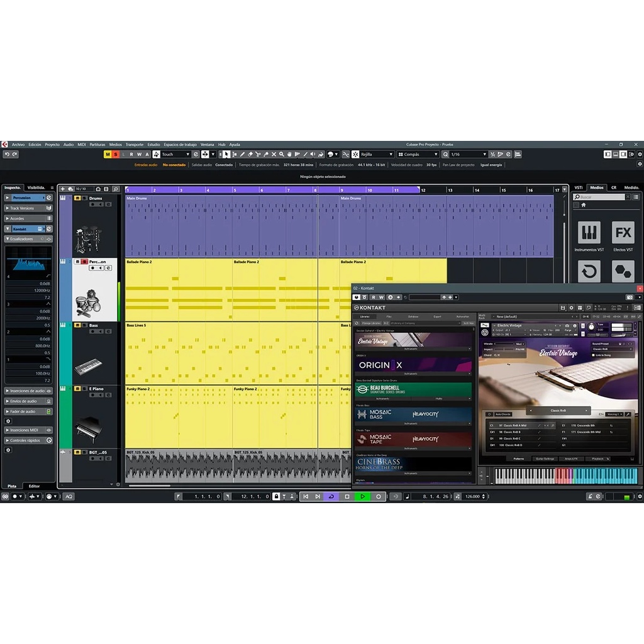Click the Patterns button in Electric Vintage
The width and height of the screenshot is (644, 644).
pos(519,458)
